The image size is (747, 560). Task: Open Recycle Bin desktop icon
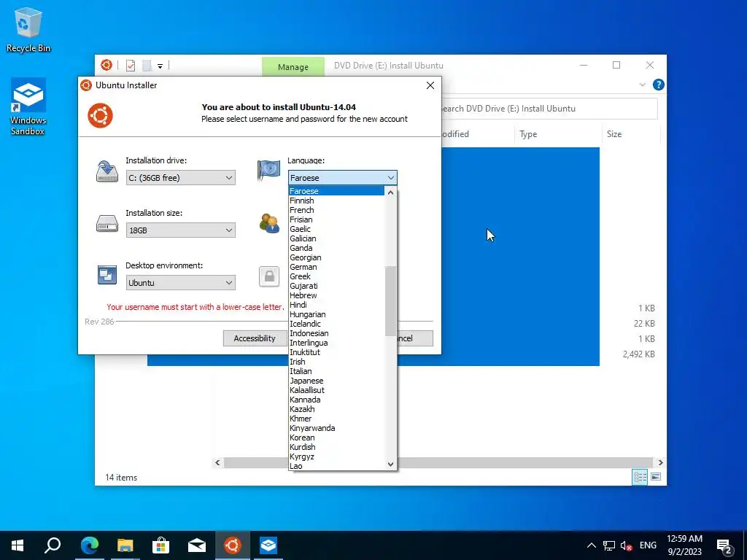28,29
